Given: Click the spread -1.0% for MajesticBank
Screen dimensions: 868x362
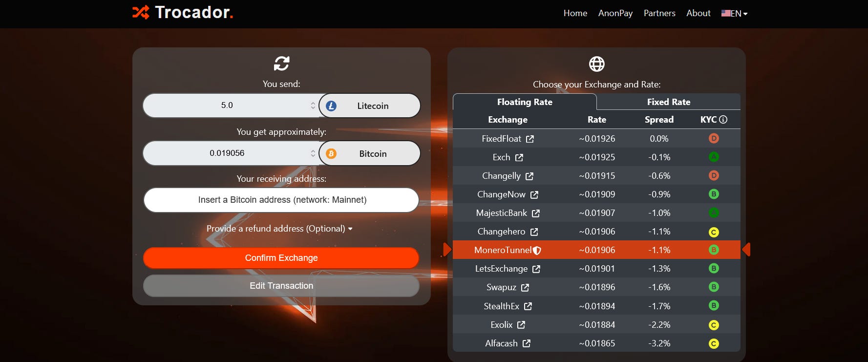Looking at the screenshot, I should click(659, 213).
